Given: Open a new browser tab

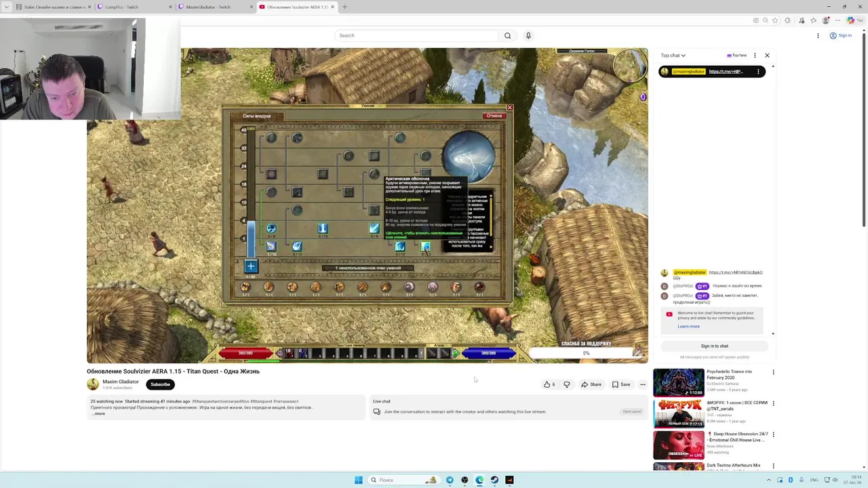Looking at the screenshot, I should 344,7.
